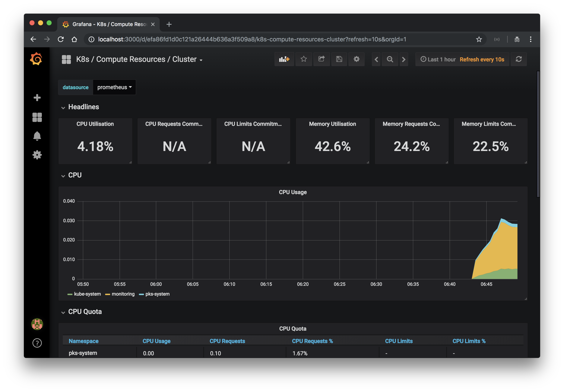
Task: Open the Share dashboard icon
Action: pos(321,59)
